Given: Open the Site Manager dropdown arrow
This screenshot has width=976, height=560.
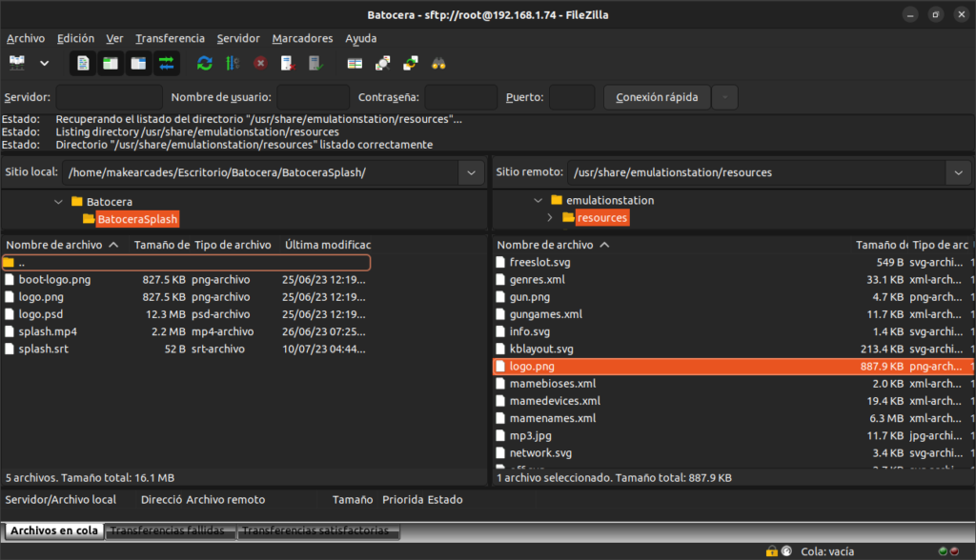Looking at the screenshot, I should [44, 63].
